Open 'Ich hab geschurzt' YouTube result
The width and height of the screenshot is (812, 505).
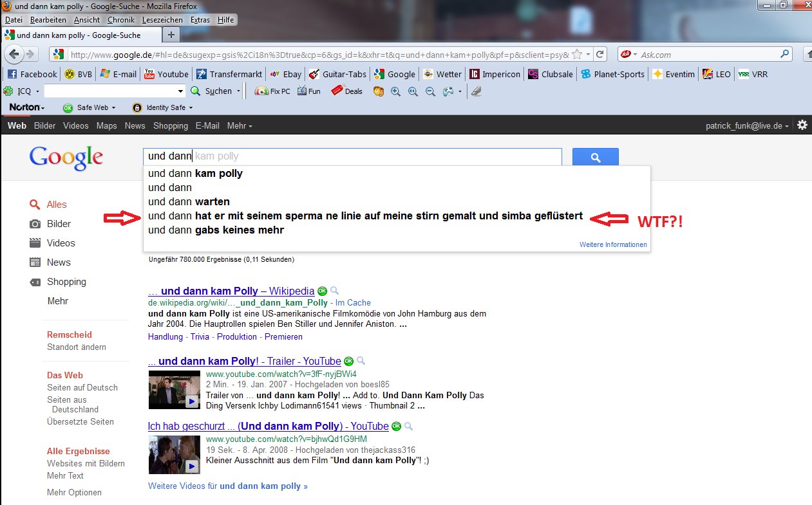[x=269, y=426]
